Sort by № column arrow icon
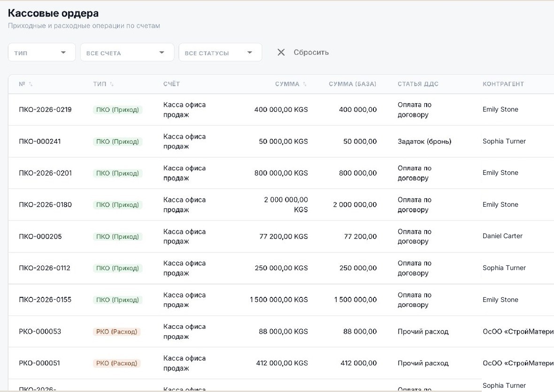 click(31, 84)
